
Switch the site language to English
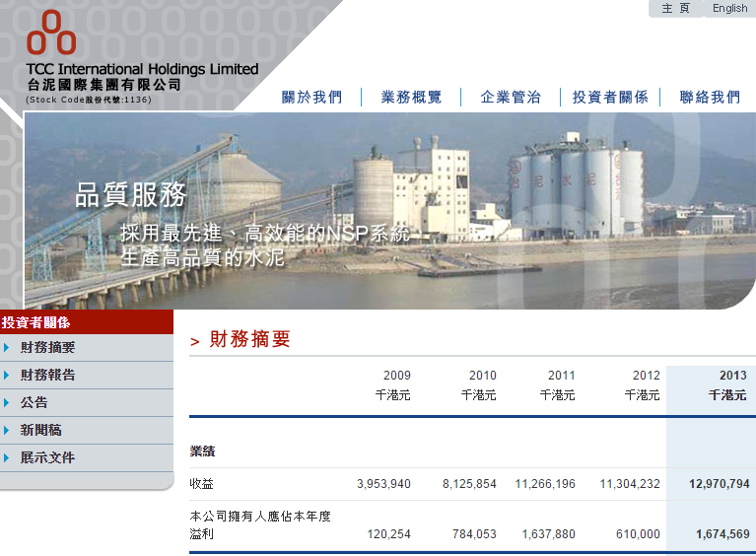[x=729, y=9]
